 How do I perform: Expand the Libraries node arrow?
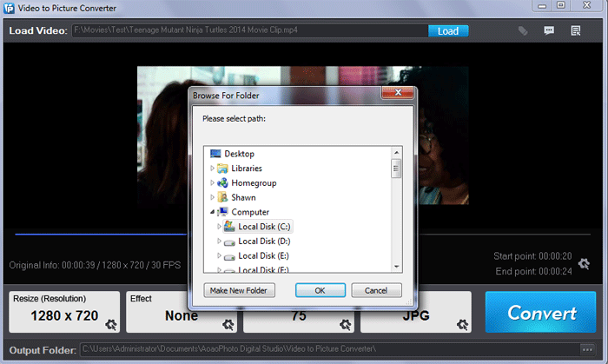coord(212,169)
